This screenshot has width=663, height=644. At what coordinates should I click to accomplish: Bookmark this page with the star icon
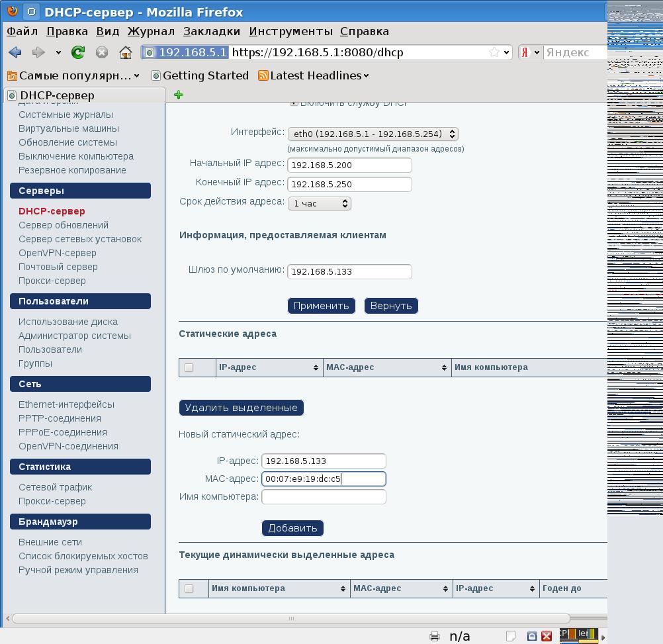(494, 52)
